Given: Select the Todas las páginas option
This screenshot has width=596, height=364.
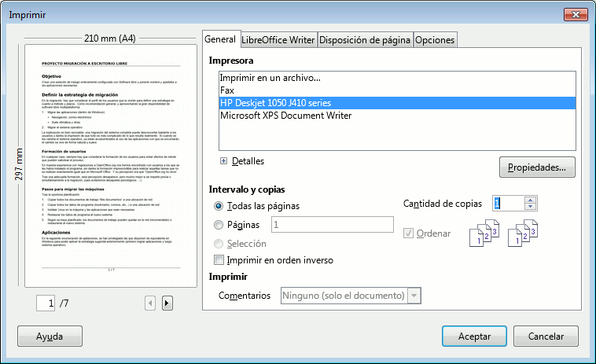Looking at the screenshot, I should (219, 206).
